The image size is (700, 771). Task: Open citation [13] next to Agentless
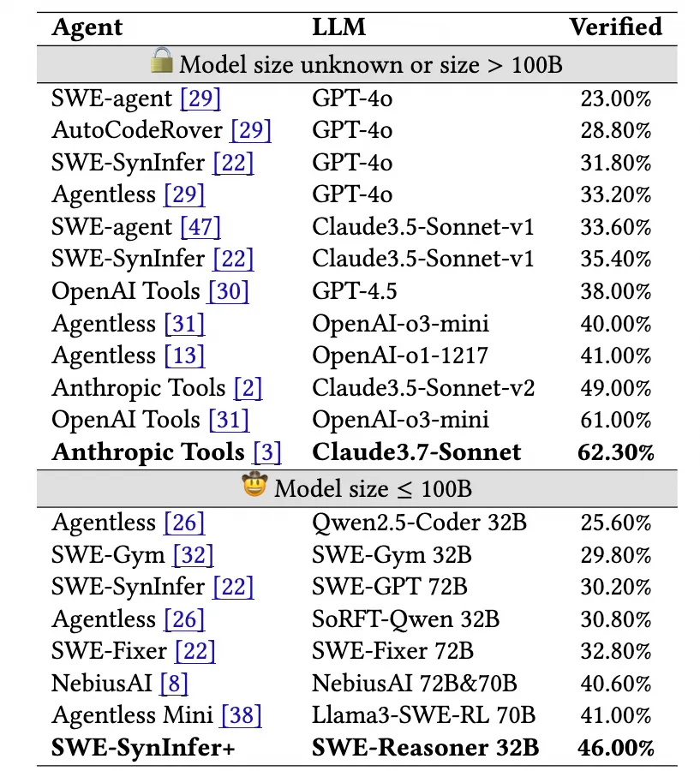[x=184, y=356]
